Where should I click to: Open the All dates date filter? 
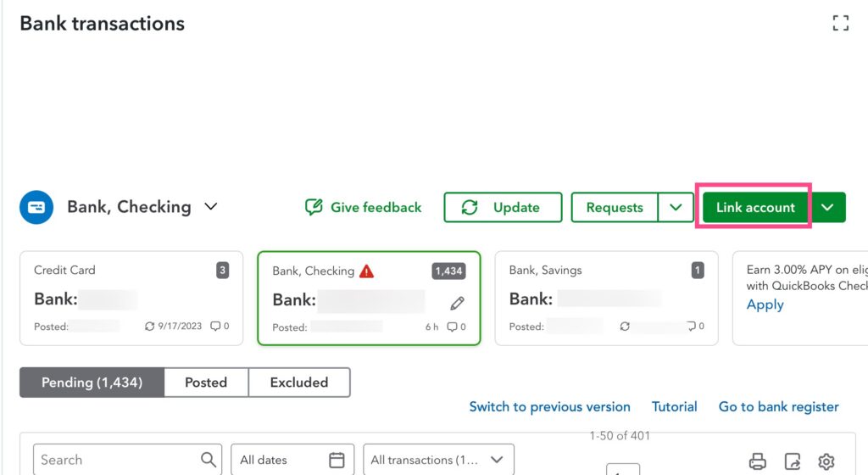tap(292, 460)
